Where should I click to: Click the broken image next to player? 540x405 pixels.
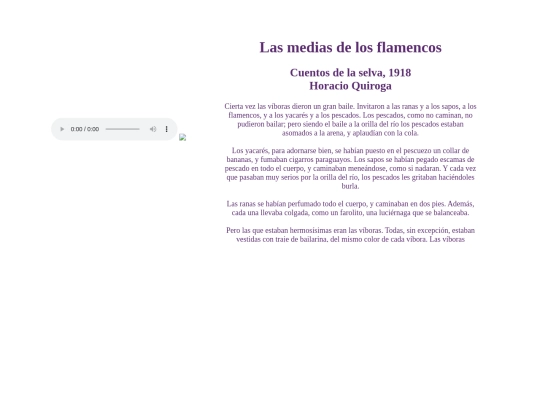(x=183, y=137)
